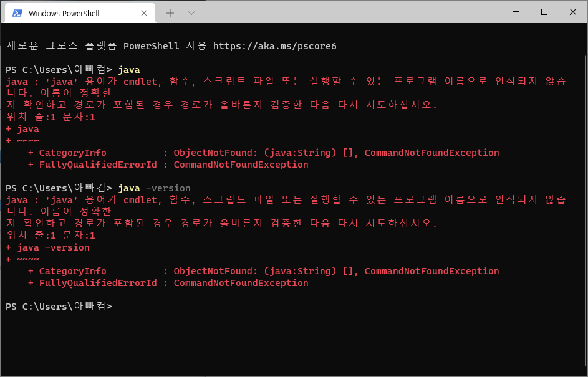588x377 pixels.
Task: Close the Windows PowerShell tab
Action: pos(144,13)
